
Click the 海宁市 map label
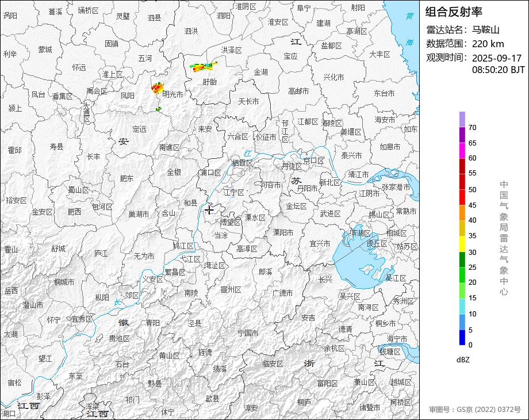pos(397,339)
